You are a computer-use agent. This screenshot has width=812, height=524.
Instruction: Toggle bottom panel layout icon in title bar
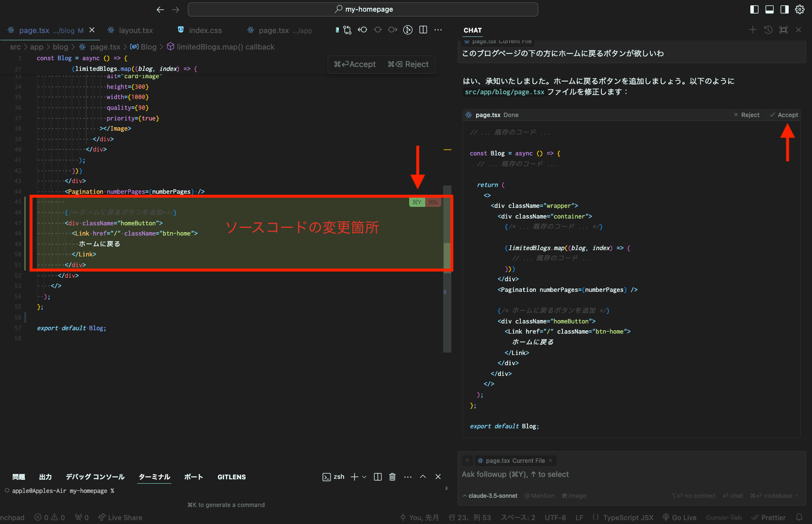pos(769,9)
